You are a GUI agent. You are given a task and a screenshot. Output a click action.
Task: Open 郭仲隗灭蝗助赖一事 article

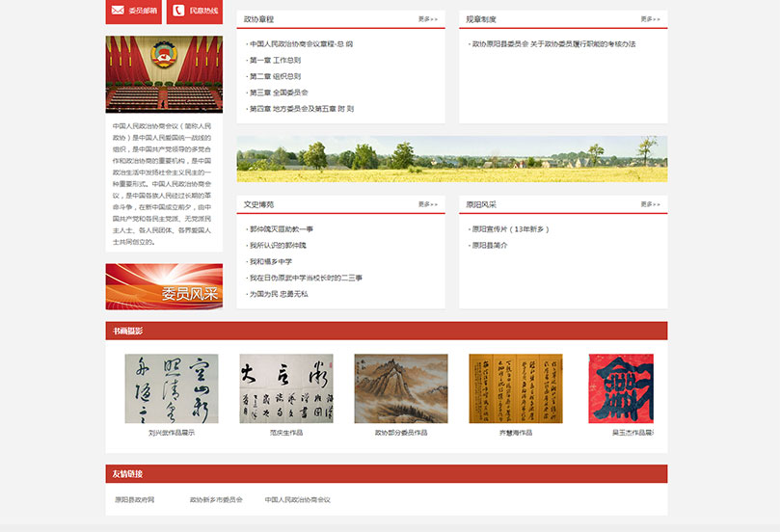[x=282, y=229]
